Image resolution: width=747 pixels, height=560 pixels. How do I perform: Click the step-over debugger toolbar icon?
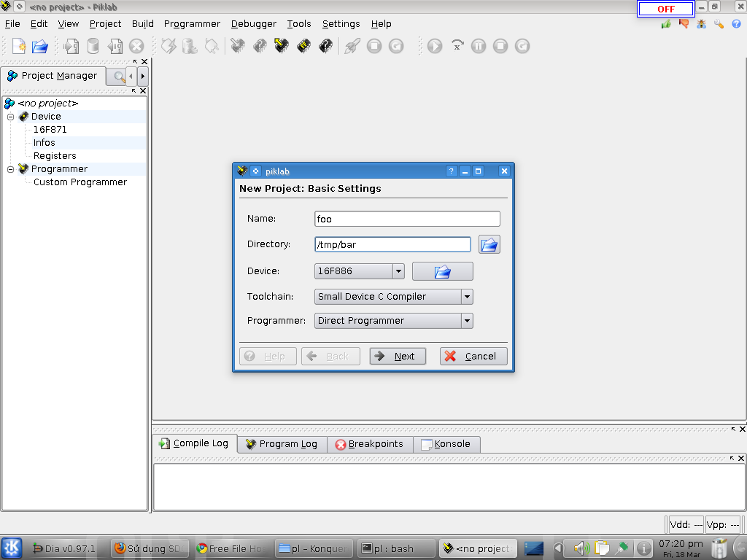coord(457,46)
